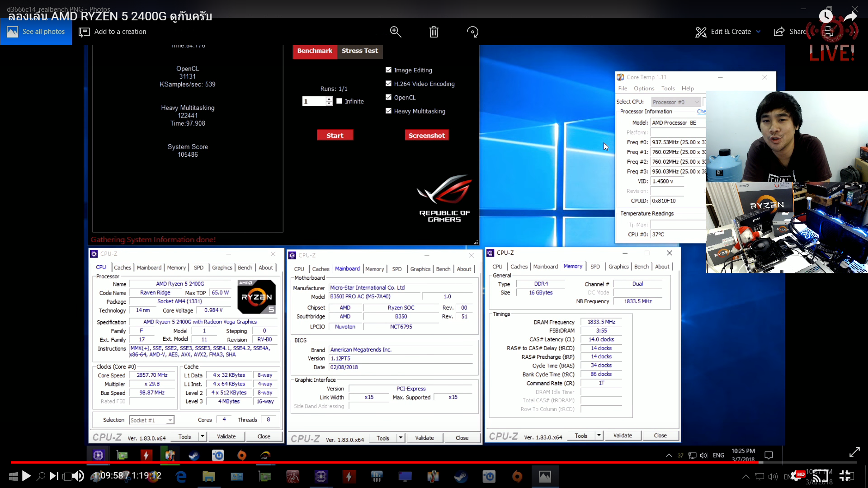
Task: Click Validate in the right CPU-Z window
Action: pyautogui.click(x=623, y=436)
